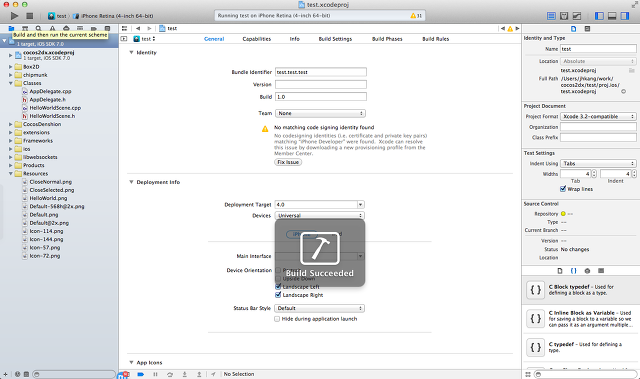
Task: Toggle the Utilities pane visibility
Action: click(625, 16)
